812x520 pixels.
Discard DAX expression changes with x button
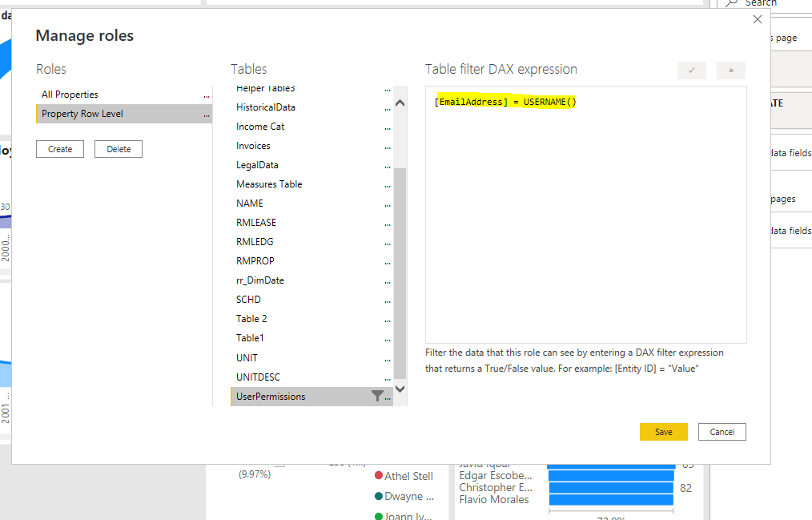pos(731,71)
